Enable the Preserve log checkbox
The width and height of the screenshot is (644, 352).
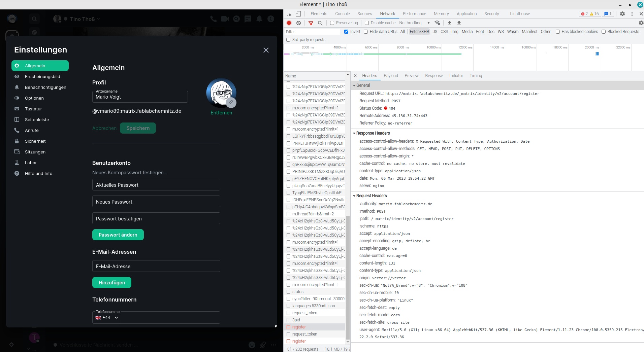coord(332,23)
